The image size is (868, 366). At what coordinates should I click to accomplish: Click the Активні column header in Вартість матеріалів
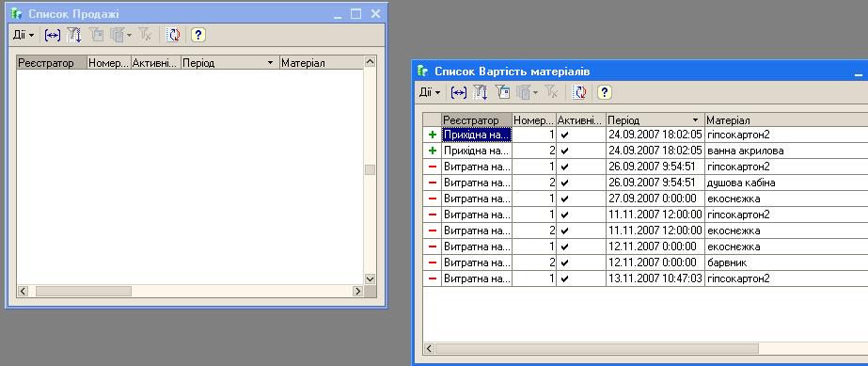(580, 120)
